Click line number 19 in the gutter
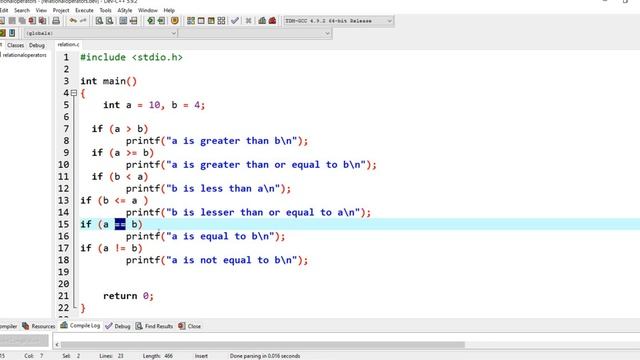This screenshot has height=360, width=640. coord(64,272)
